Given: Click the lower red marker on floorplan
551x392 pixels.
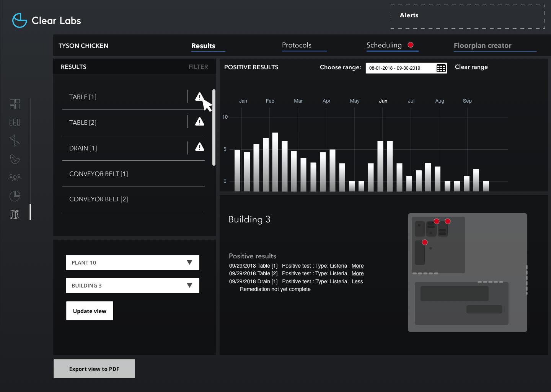Looking at the screenshot, I should pos(425,242).
